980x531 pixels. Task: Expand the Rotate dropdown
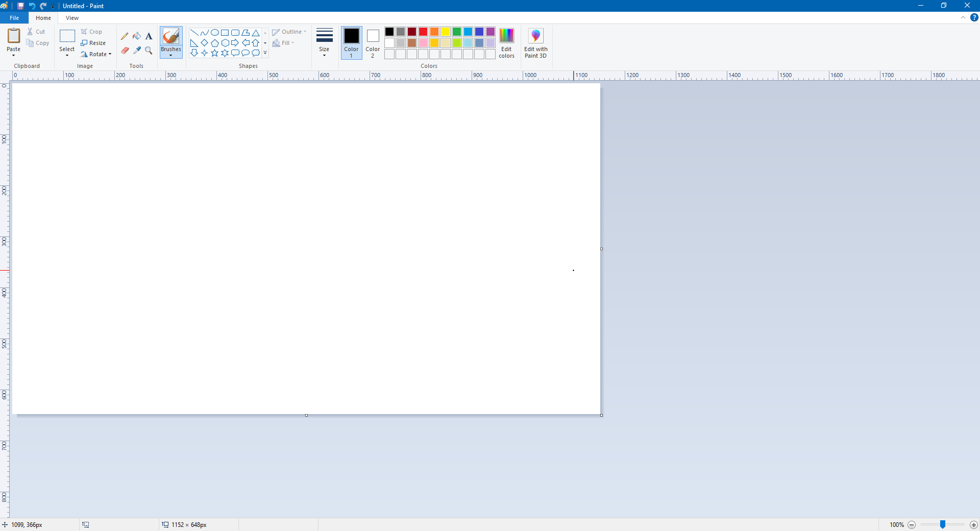(96, 54)
